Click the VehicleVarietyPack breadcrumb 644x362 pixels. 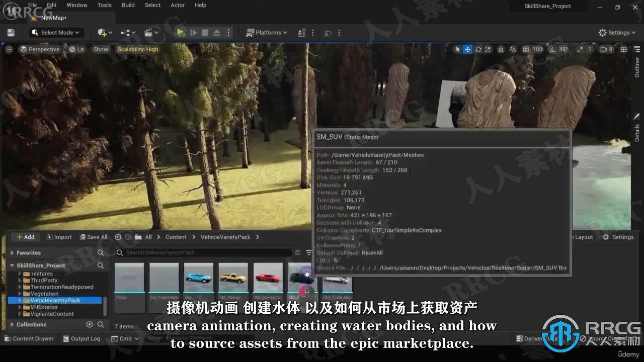pyautogui.click(x=225, y=237)
